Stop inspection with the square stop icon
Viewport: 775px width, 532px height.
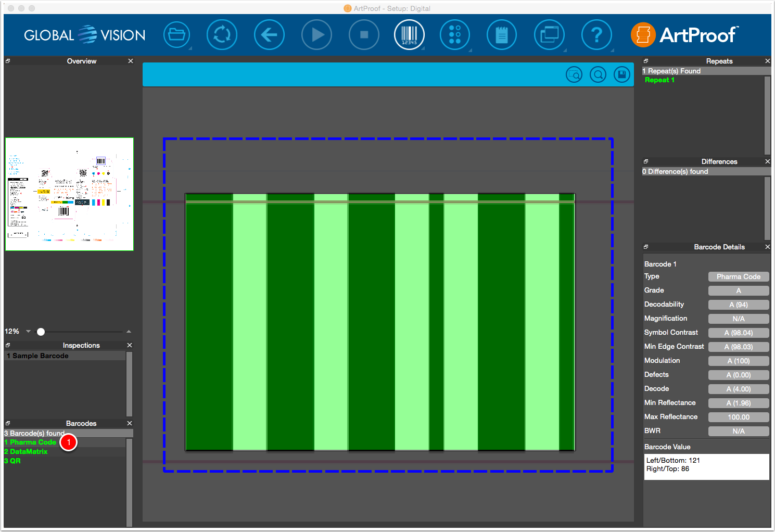pos(364,35)
